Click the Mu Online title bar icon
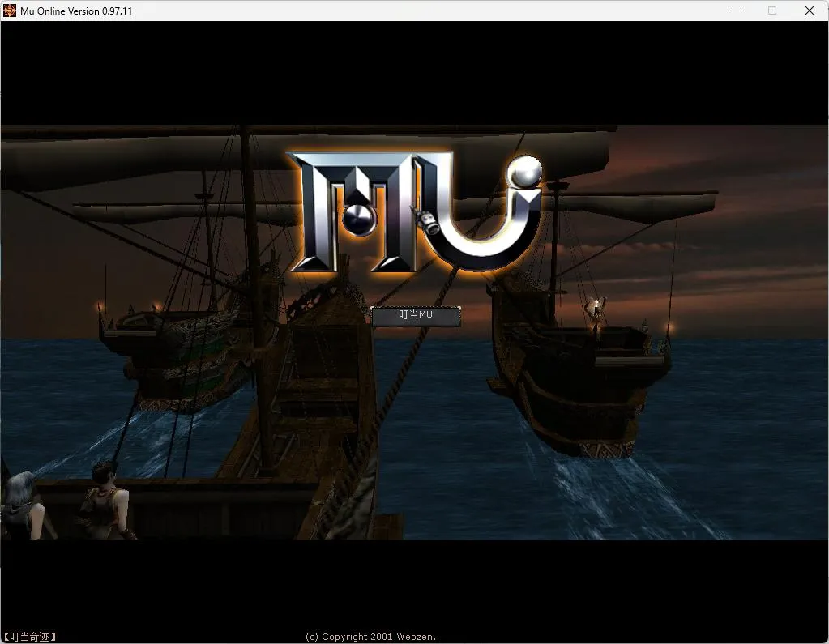The image size is (829, 644). tap(10, 11)
